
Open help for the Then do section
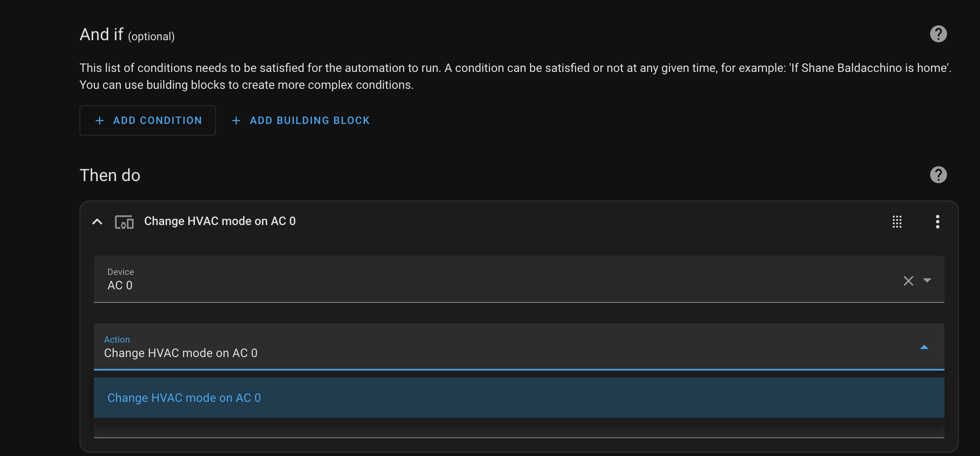(938, 175)
